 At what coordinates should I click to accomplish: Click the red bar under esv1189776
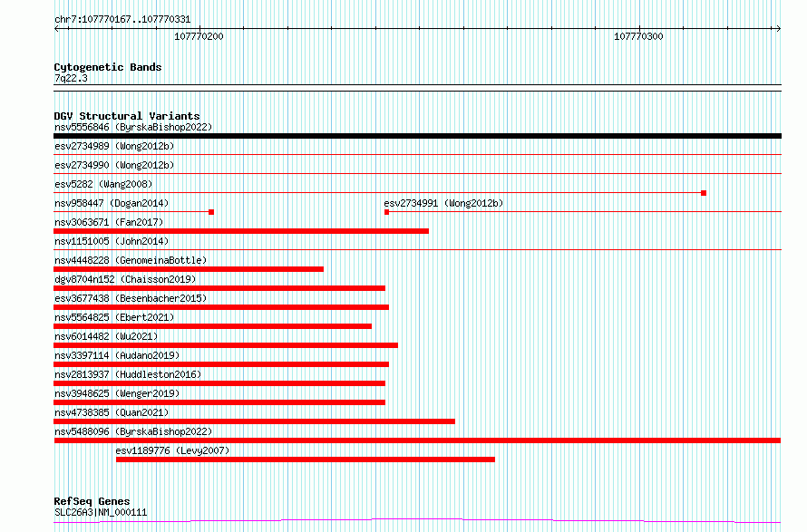(x=306, y=459)
